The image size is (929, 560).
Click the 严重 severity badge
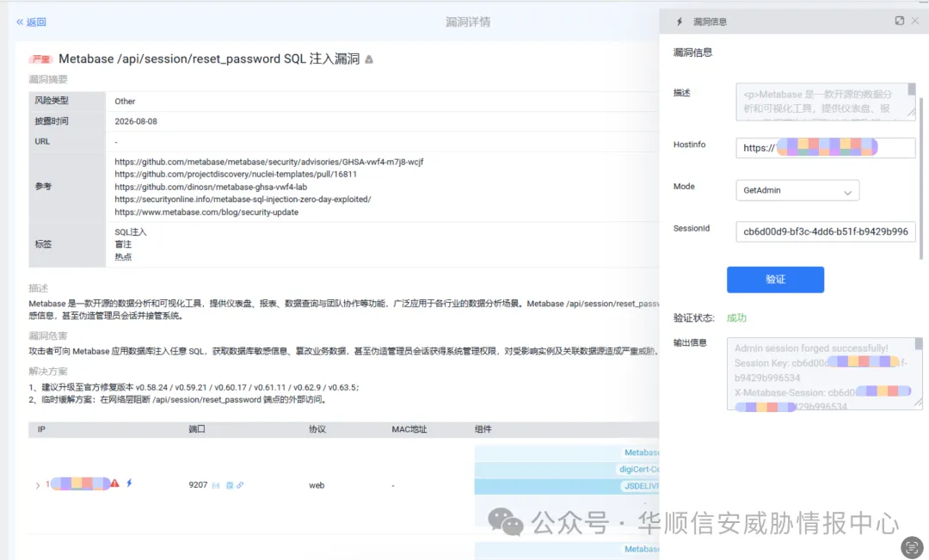pyautogui.click(x=41, y=59)
